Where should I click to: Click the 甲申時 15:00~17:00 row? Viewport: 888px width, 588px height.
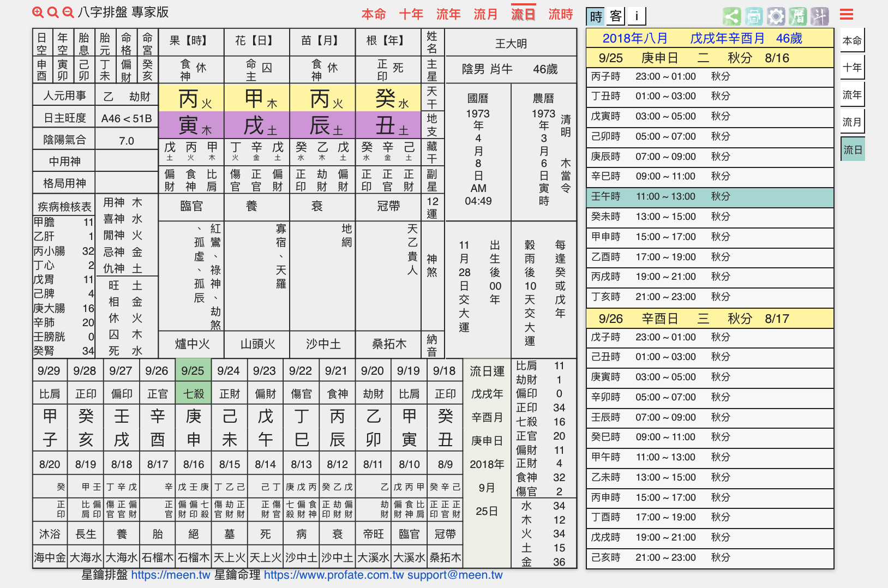point(710,237)
